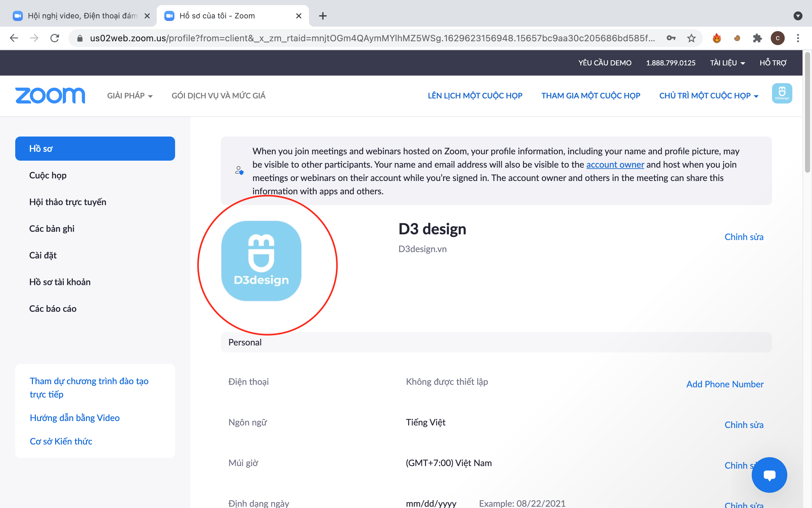The image size is (812, 508).
Task: Click Chỉnh sửa next to D3 design name
Action: click(744, 237)
